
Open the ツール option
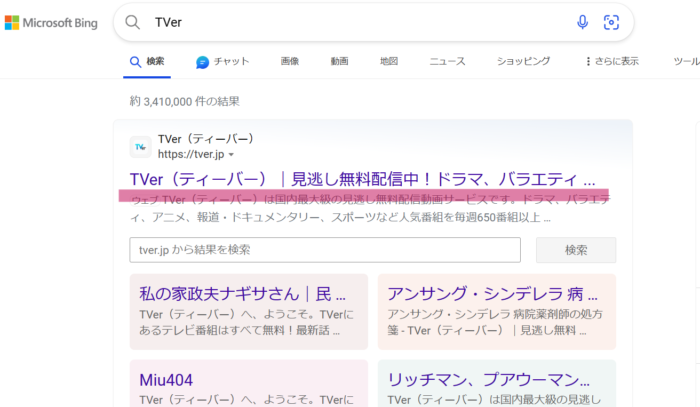click(687, 61)
